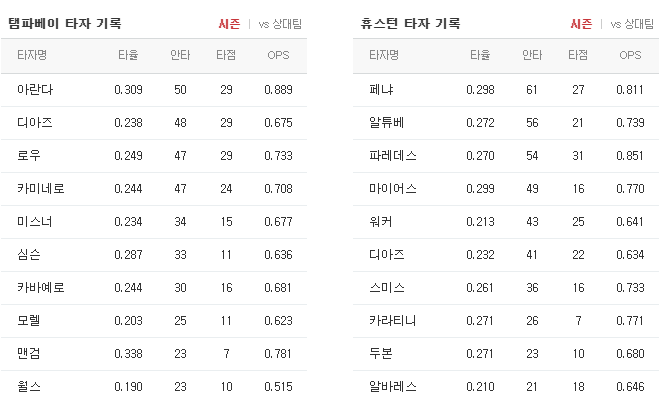Image resolution: width=662 pixels, height=417 pixels.
Task: Click the OPS column header in 휴스턴 table
Action: click(x=630, y=55)
